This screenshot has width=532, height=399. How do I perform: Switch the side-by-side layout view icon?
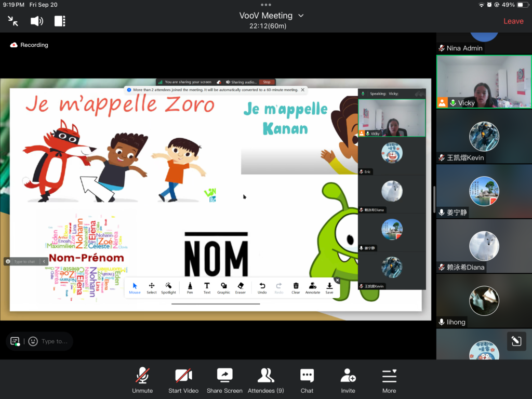[60, 21]
